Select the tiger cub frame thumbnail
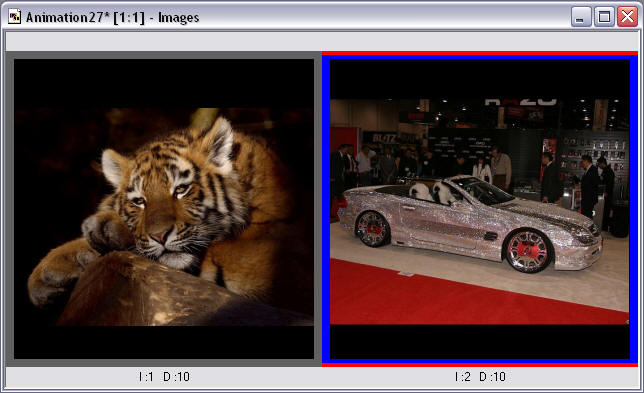The height and width of the screenshot is (393, 644). (164, 209)
